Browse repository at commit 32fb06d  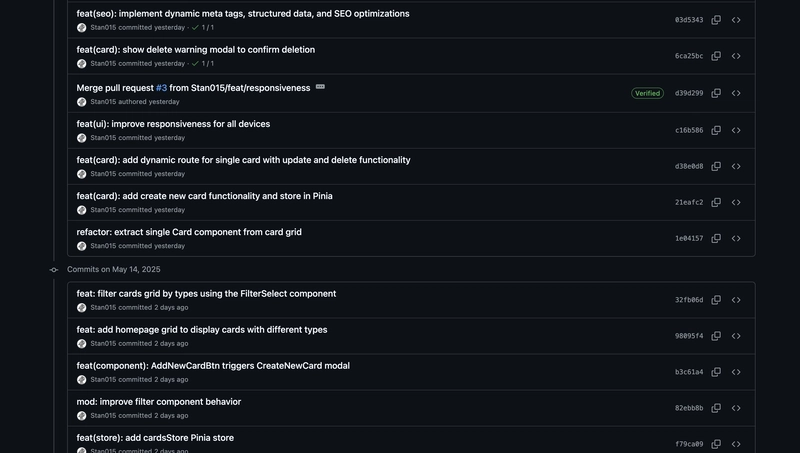(736, 300)
